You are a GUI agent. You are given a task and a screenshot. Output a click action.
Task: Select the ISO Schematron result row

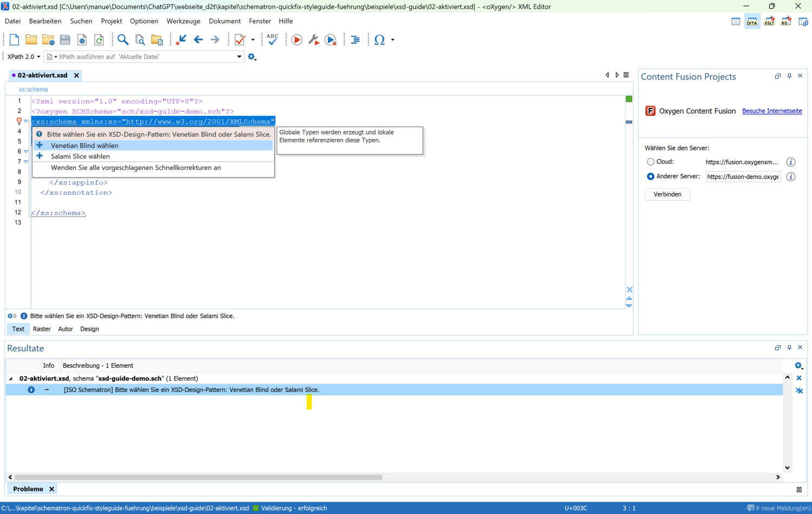[394, 390]
